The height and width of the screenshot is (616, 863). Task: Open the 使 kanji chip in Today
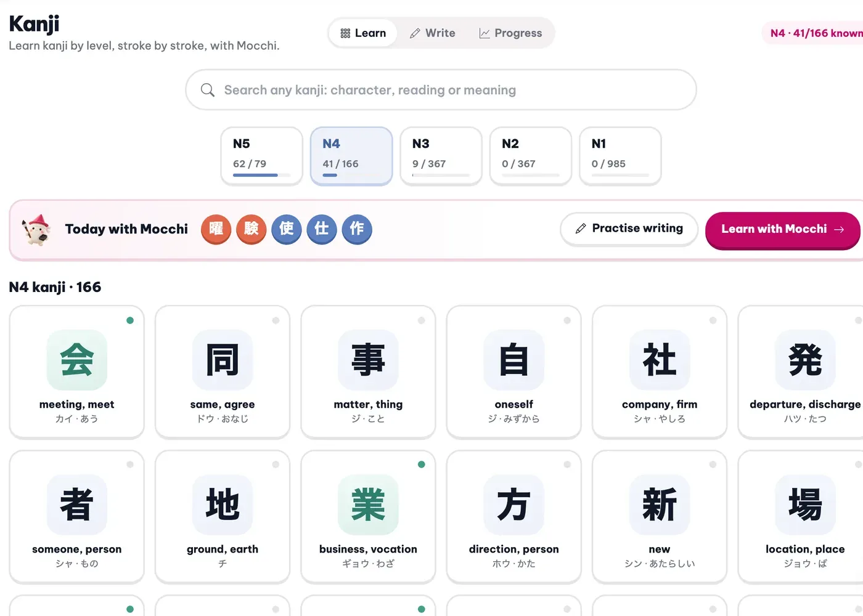tap(287, 229)
